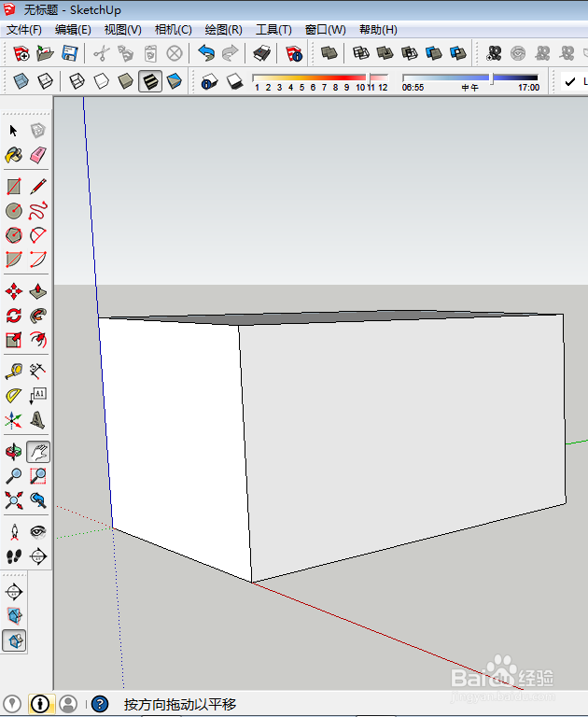Image resolution: width=588 pixels, height=717 pixels.
Task: Select the Protractor tool
Action: [14, 395]
